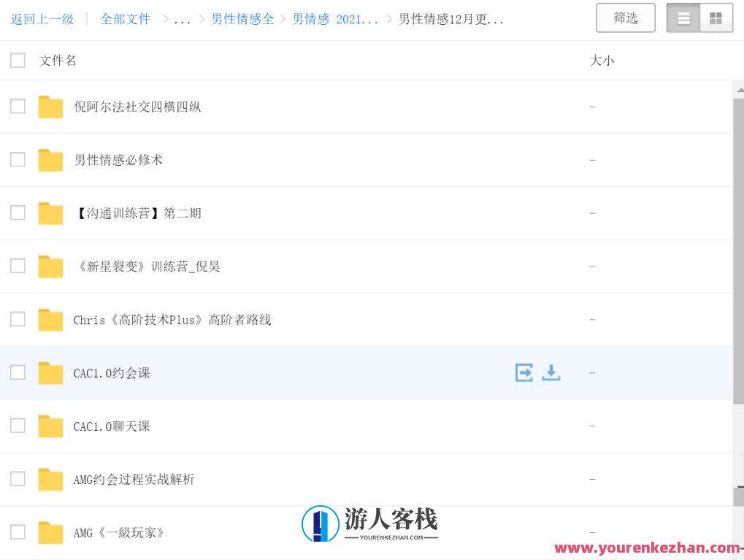Click 返回上一级 to go back

click(x=42, y=18)
